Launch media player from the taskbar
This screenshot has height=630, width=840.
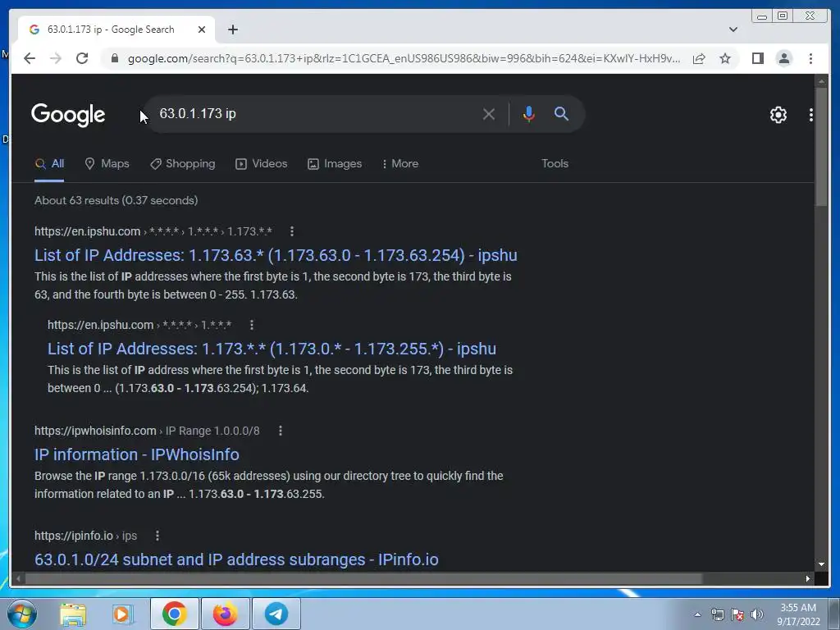123,614
